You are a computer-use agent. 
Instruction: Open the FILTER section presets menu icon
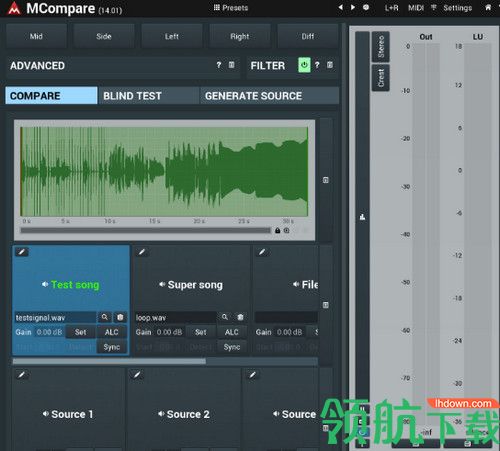pos(330,65)
